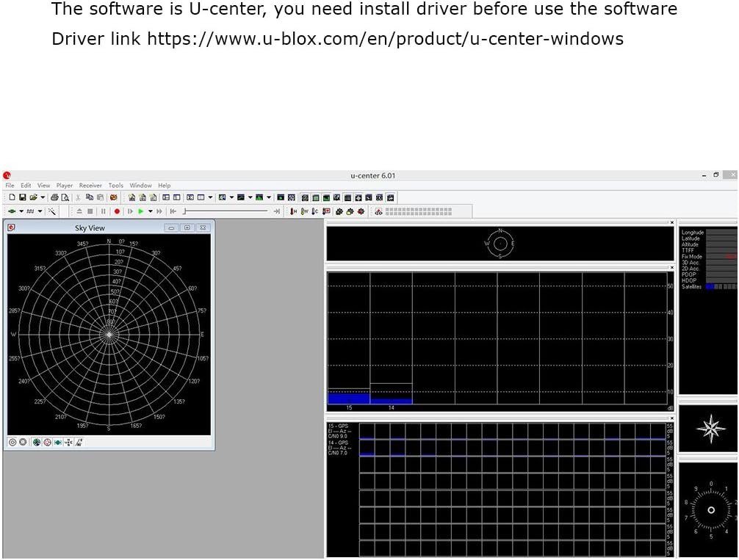Click the Save floppy disk icon
Viewport: 739px width, 560px height.
coord(22,197)
